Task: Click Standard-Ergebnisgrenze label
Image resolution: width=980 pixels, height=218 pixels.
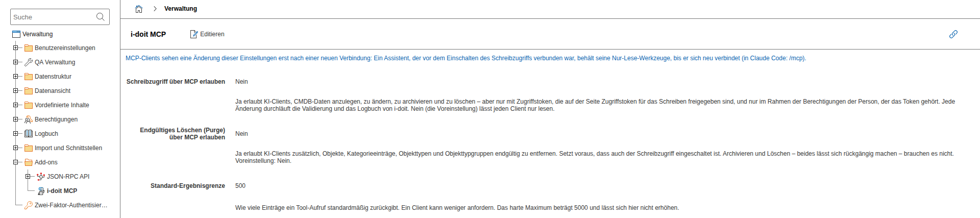Action: (x=188, y=186)
